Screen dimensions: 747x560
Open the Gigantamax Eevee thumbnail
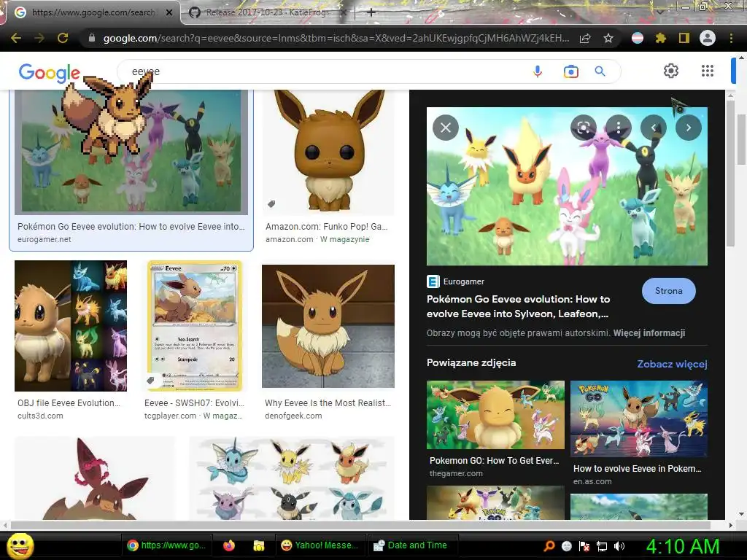(x=95, y=478)
